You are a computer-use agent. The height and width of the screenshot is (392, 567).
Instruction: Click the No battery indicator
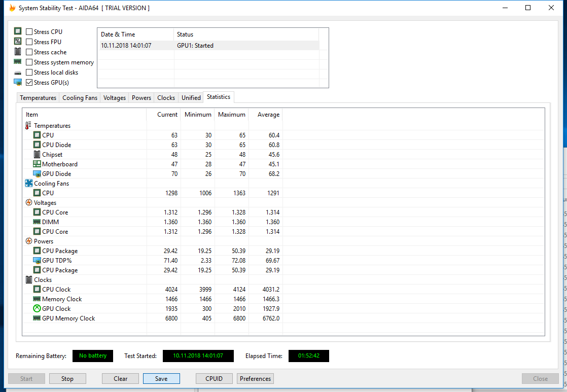point(93,356)
